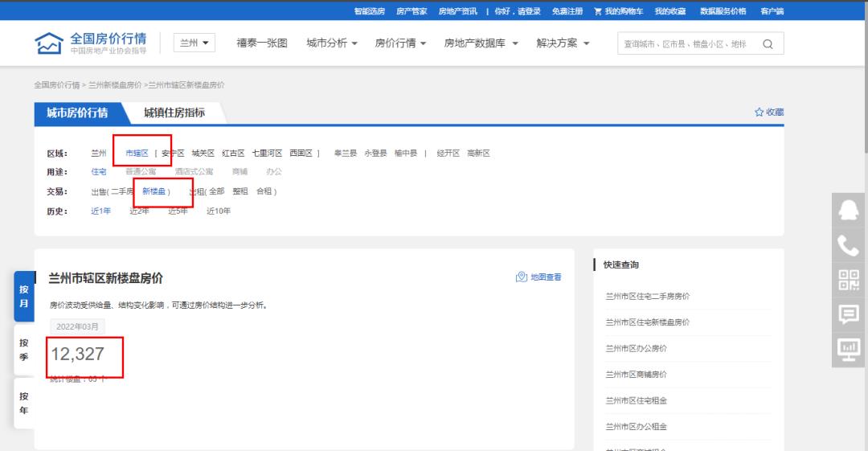Click the message feedback sidebar icon
The width and height of the screenshot is (868, 451).
click(849, 314)
